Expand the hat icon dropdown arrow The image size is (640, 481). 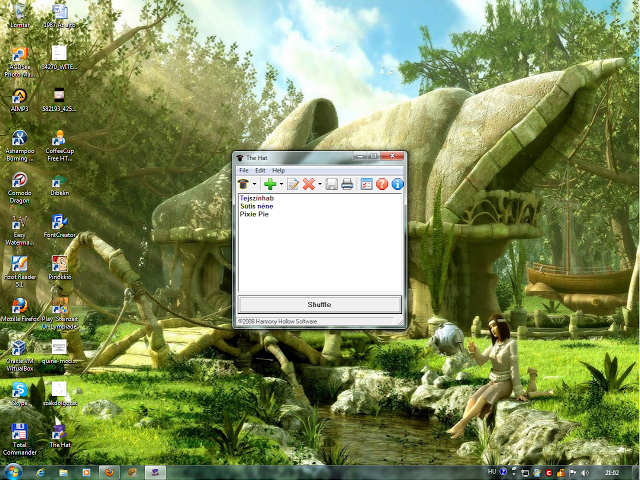click(x=256, y=185)
